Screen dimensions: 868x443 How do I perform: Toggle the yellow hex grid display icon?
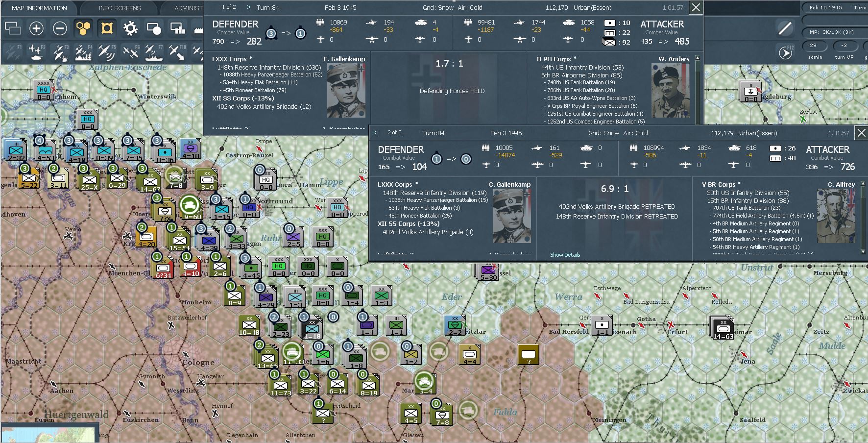coord(83,28)
